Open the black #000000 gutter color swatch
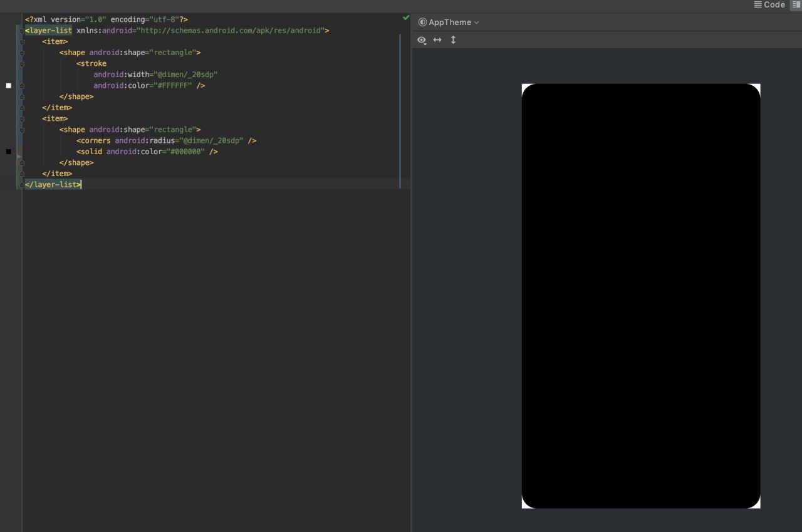The image size is (802, 532). [9, 151]
